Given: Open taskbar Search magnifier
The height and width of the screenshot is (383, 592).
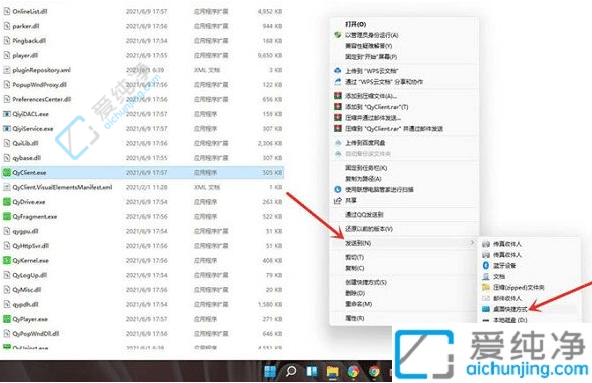Looking at the screenshot, I should pyautogui.click(x=291, y=371).
